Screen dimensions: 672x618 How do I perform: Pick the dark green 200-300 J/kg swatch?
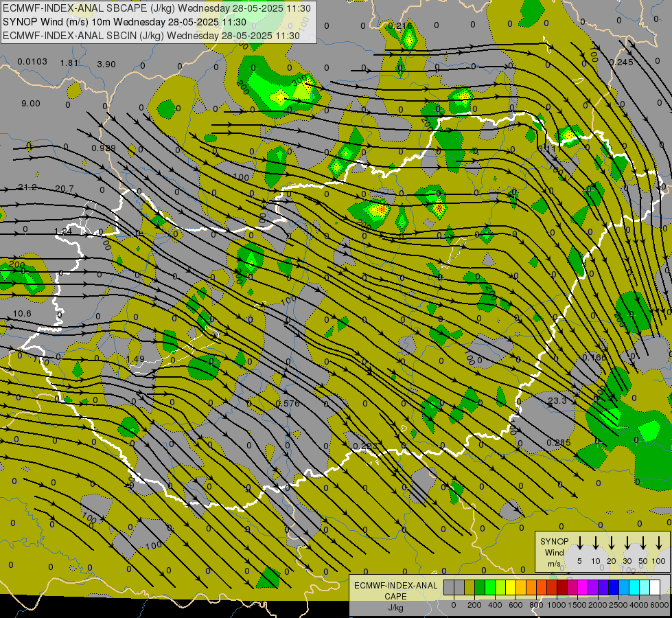coord(480,588)
